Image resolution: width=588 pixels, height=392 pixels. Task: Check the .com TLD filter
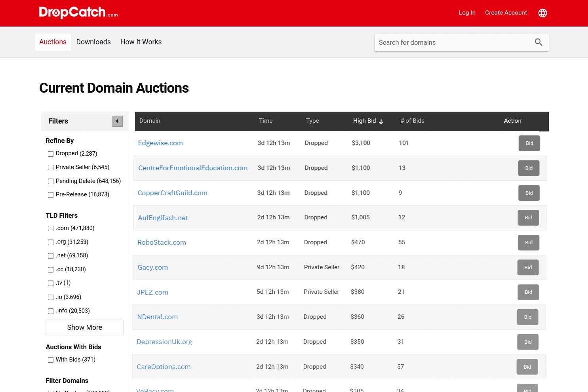51,228
